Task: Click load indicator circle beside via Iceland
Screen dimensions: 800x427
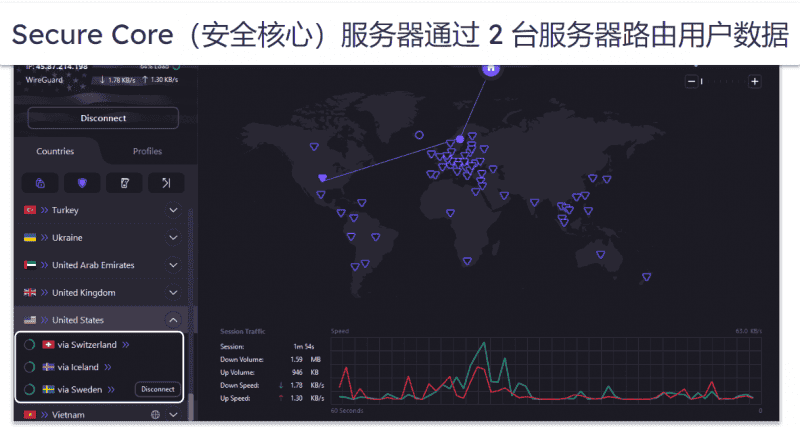Action: click(30, 367)
